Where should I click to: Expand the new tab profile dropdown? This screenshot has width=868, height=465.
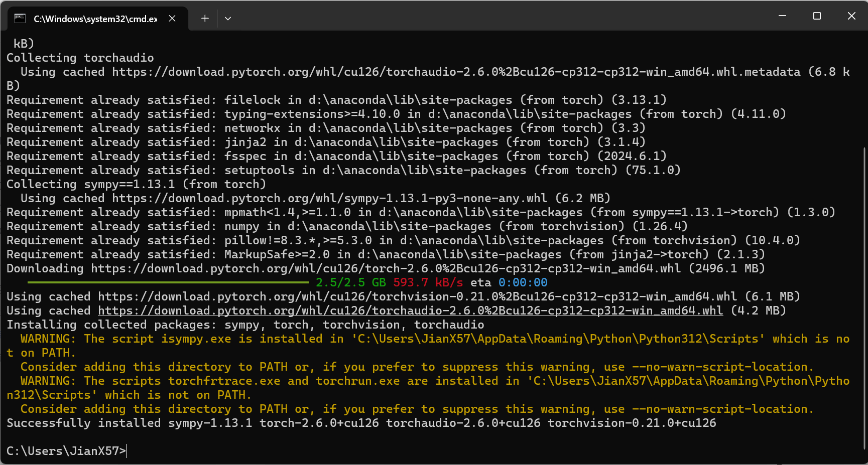[x=228, y=19]
